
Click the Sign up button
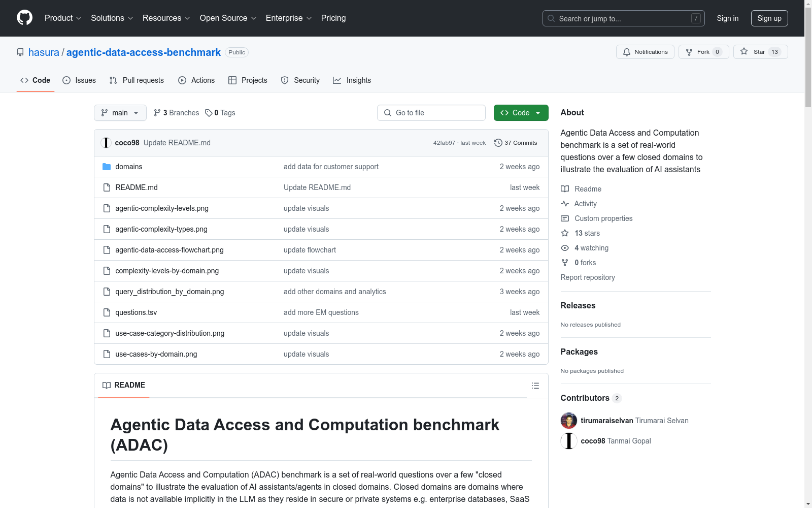pyautogui.click(x=769, y=18)
